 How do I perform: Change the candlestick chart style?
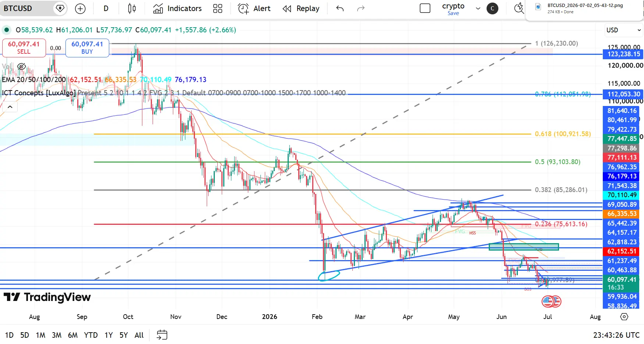pos(132,8)
